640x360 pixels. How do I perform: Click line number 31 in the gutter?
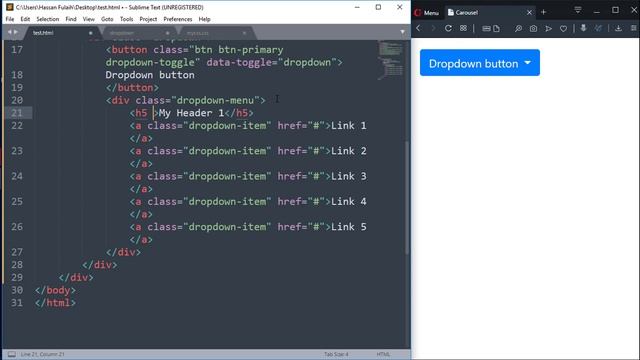(17, 303)
